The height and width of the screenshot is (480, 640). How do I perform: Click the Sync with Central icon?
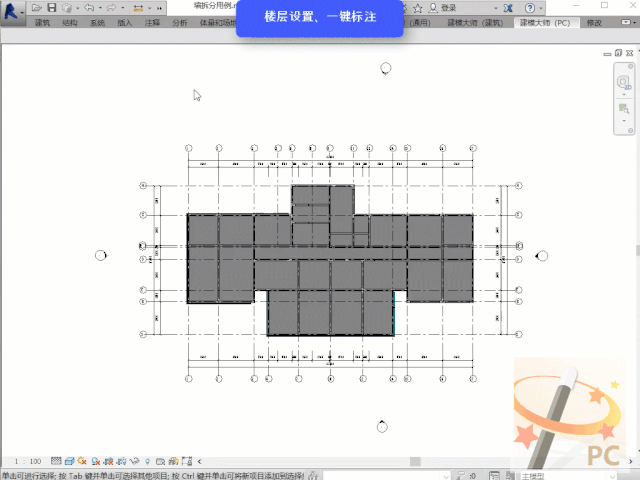click(x=67, y=8)
